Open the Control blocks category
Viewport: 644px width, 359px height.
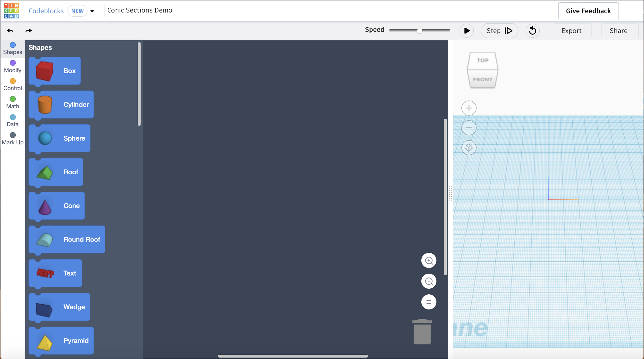(x=12, y=84)
